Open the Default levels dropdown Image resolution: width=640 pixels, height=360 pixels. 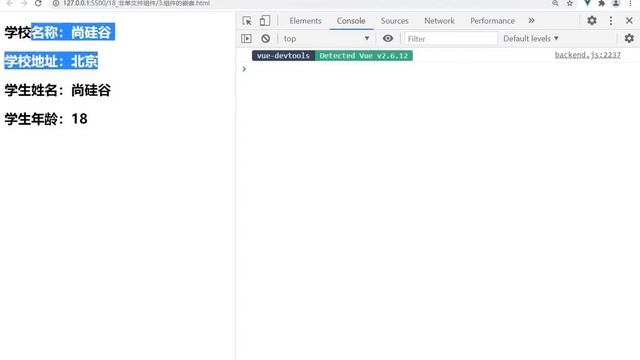click(x=531, y=39)
